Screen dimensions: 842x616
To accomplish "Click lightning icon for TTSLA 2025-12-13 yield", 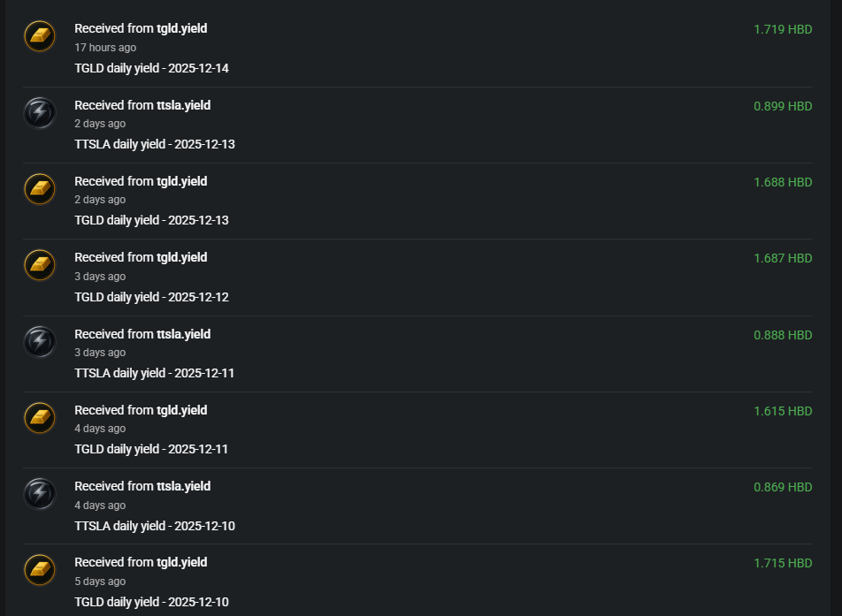I will click(x=39, y=112).
